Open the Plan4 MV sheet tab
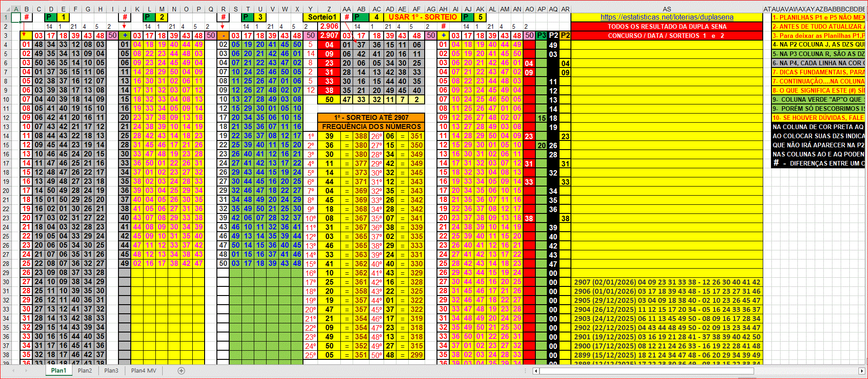 click(x=144, y=371)
